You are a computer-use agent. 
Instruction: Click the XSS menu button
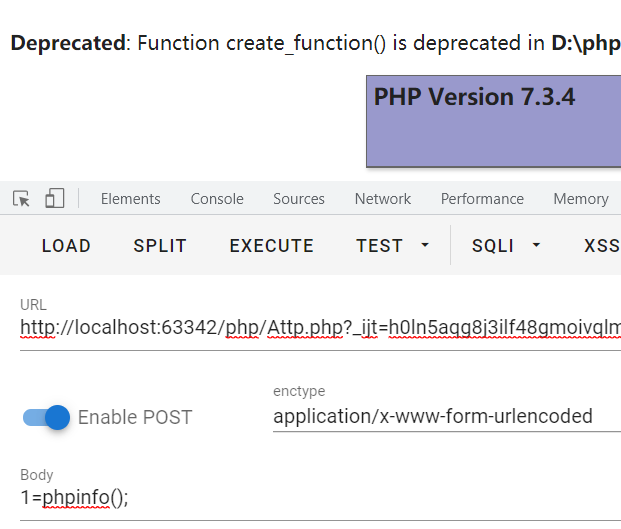(x=601, y=246)
